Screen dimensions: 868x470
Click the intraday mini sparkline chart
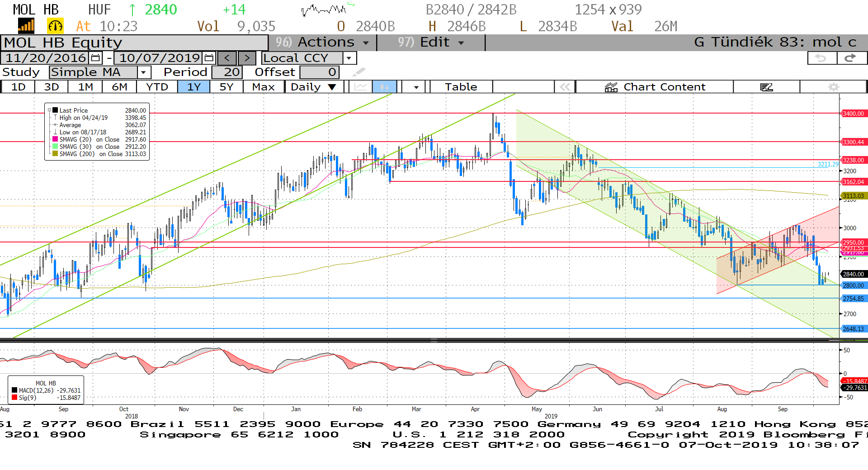point(328,9)
